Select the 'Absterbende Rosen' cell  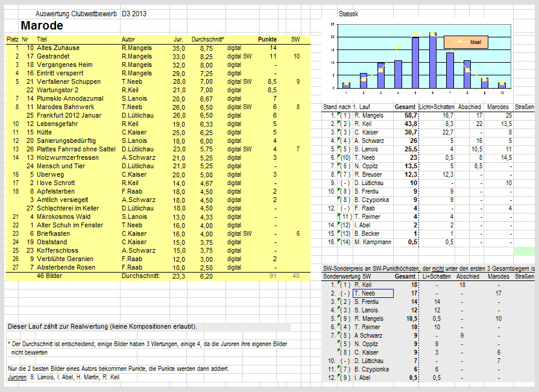[66, 267]
